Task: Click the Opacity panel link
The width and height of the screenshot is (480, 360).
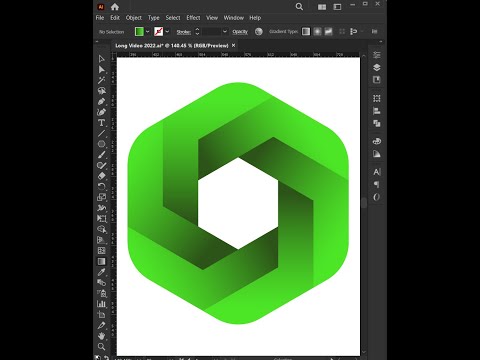Action: click(240, 32)
